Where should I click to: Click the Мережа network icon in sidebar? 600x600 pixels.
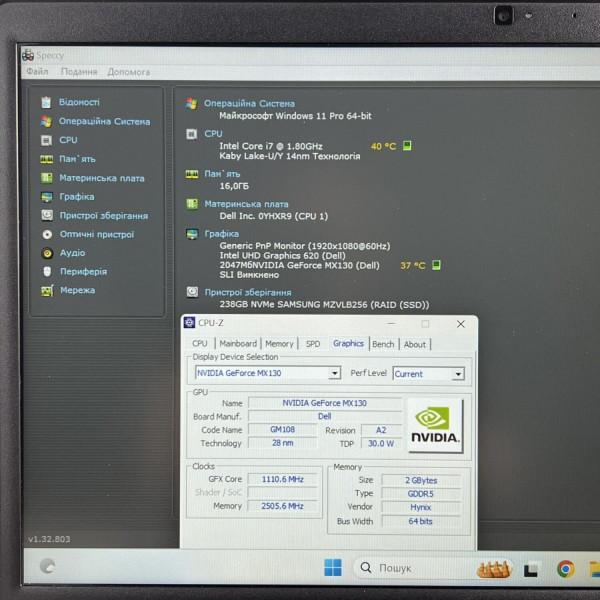(x=47, y=291)
